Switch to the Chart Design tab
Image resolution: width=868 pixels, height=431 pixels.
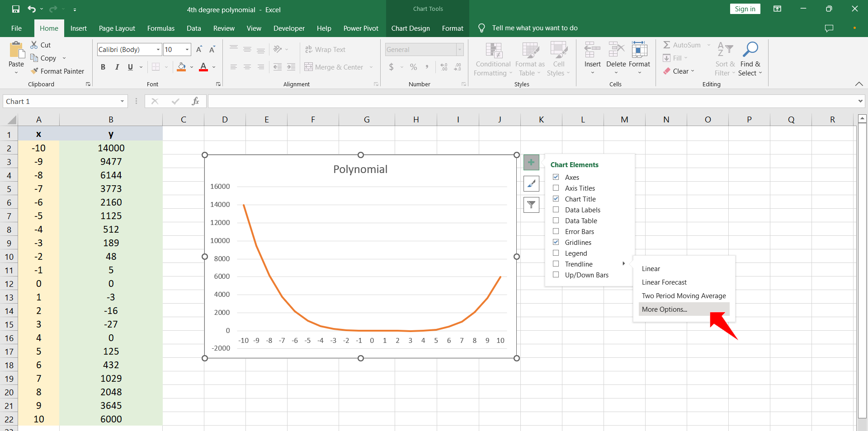[x=410, y=28]
